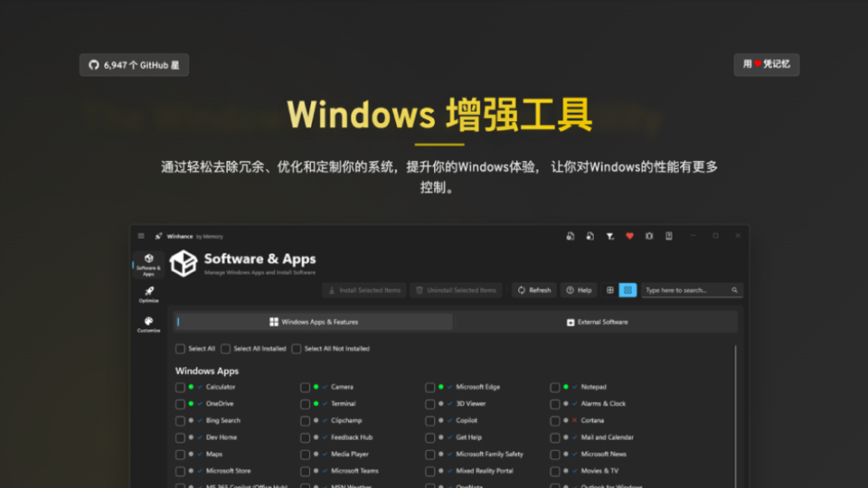Check the 3D Viewer checkbox
Screen dimensions: 868x488
click(x=430, y=405)
